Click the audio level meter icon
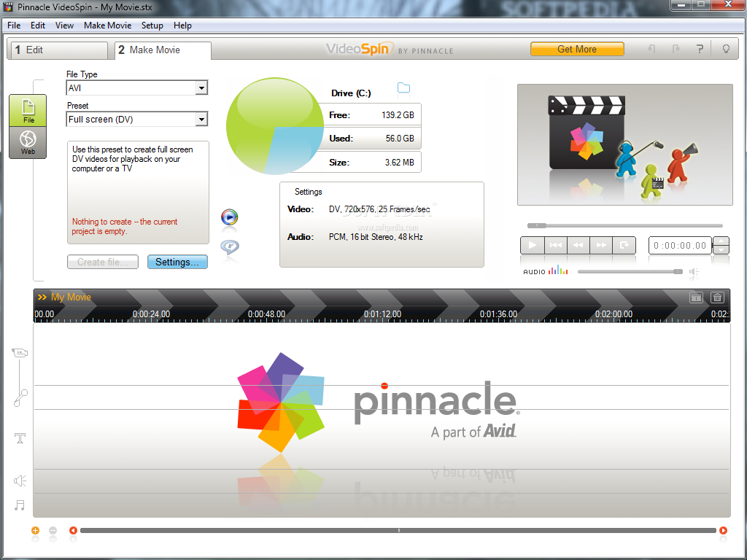This screenshot has height=560, width=747. coord(558,271)
